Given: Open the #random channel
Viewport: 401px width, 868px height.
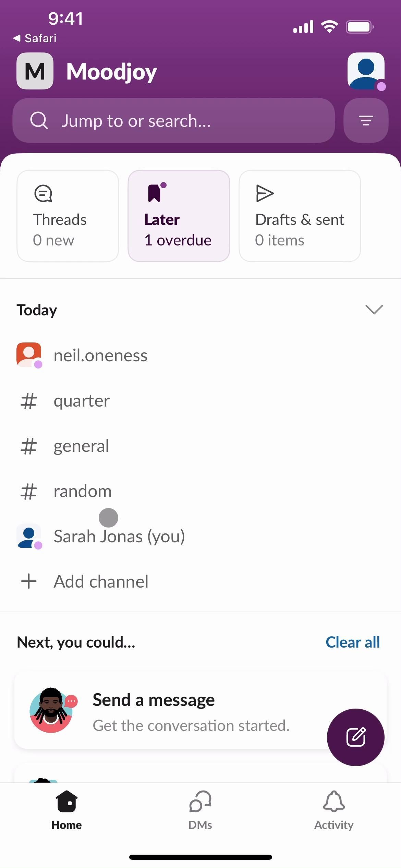Looking at the screenshot, I should 83,491.
